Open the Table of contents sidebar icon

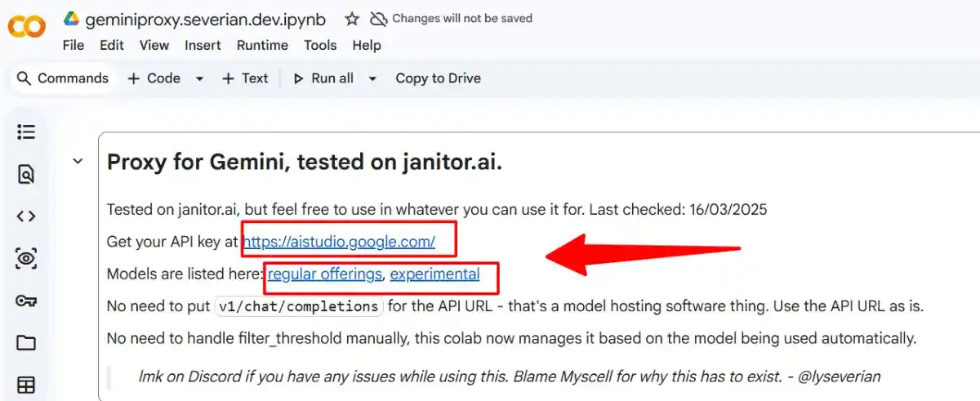click(x=26, y=131)
